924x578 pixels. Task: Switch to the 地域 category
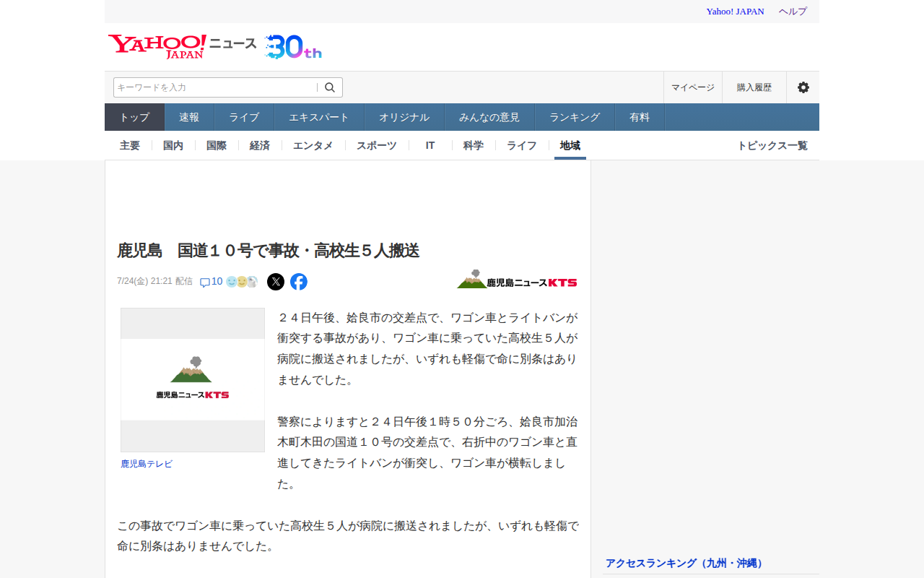click(570, 145)
